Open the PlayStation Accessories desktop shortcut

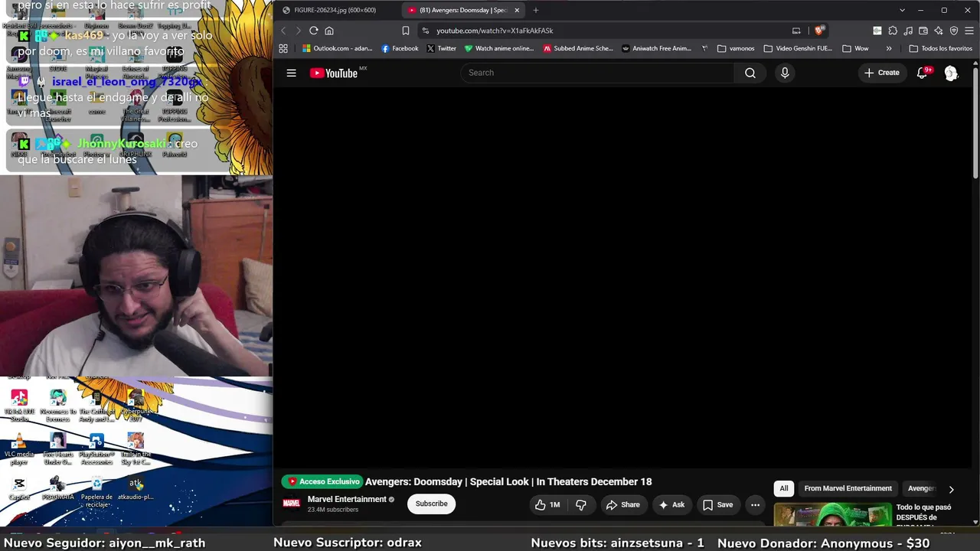click(x=96, y=449)
